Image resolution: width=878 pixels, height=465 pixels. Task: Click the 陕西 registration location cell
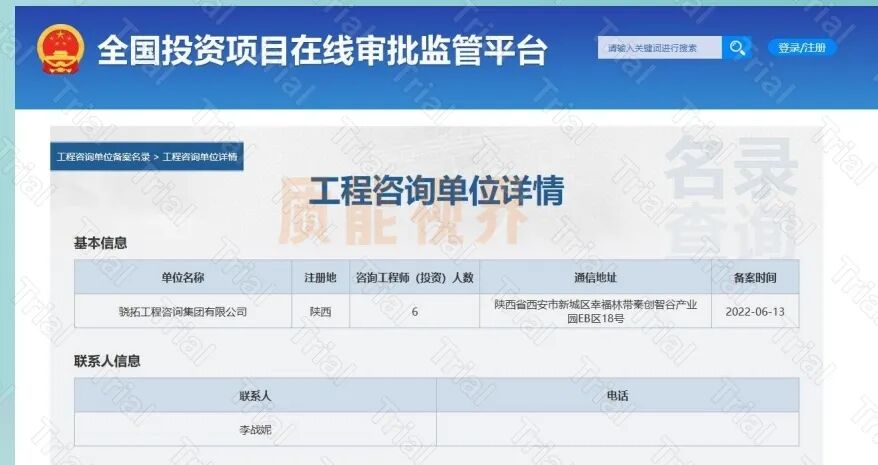pos(320,311)
